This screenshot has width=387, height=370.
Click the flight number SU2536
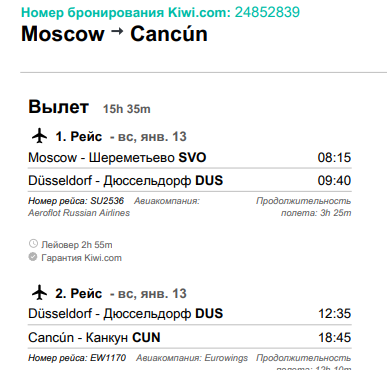(x=107, y=201)
